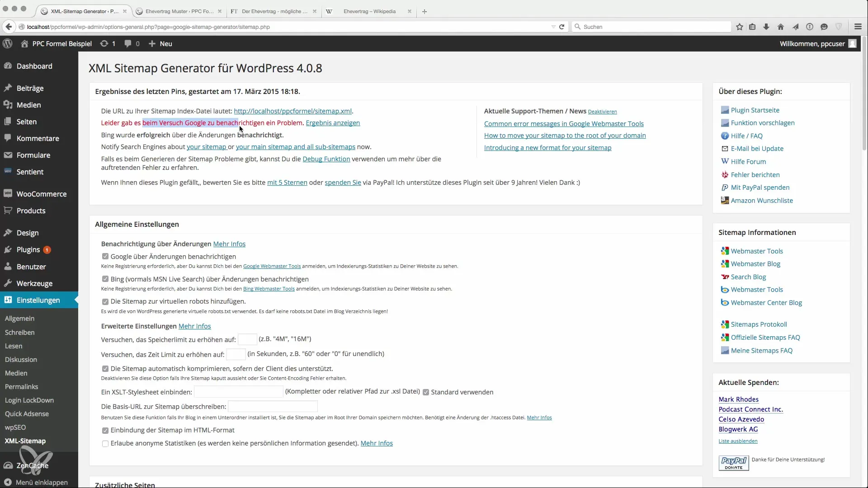Click Deaktivieren next to Support-Themen

[602, 112]
